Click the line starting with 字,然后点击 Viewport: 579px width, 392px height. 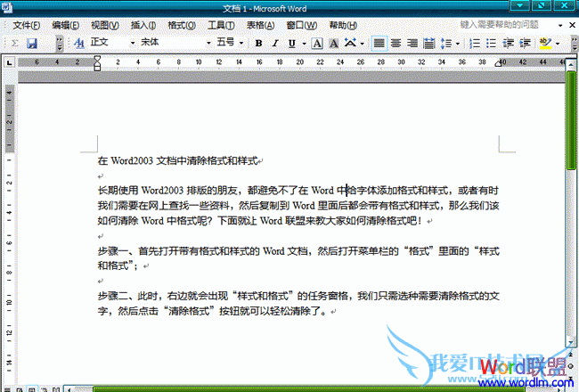pos(212,311)
